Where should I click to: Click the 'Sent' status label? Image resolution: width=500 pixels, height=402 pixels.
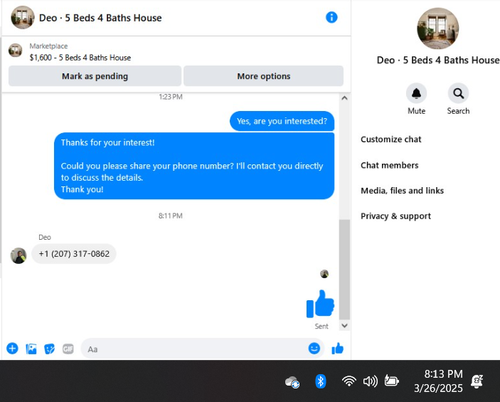click(x=321, y=326)
